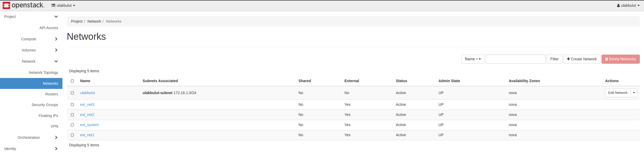Open the ulakbulut project switcher dropdown
Viewport: 644px width, 157px height.
tap(63, 5)
